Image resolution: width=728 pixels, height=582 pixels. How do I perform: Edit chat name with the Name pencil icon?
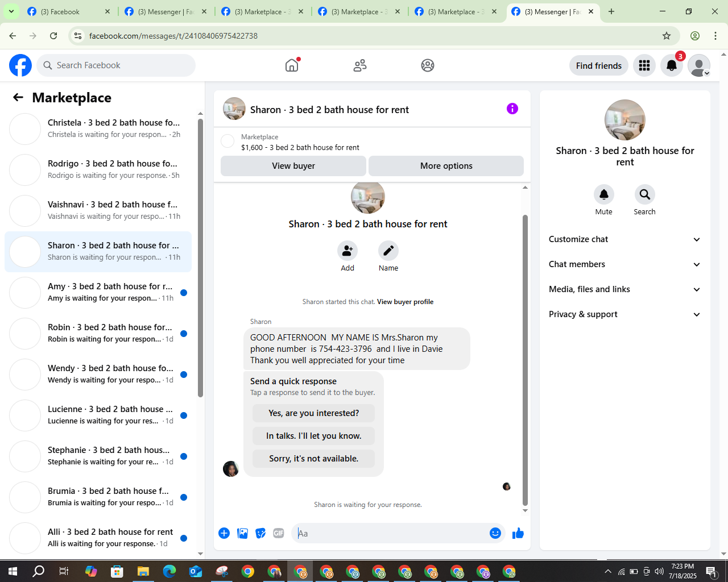point(388,251)
